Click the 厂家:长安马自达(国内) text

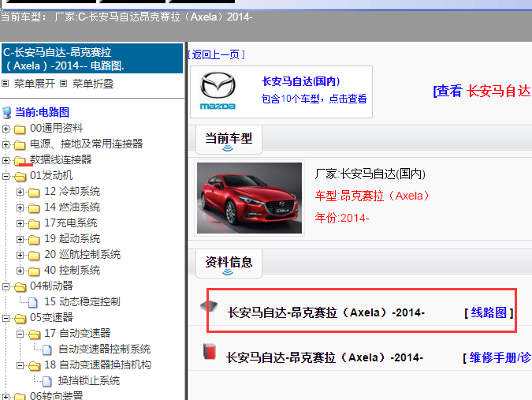pos(370,174)
